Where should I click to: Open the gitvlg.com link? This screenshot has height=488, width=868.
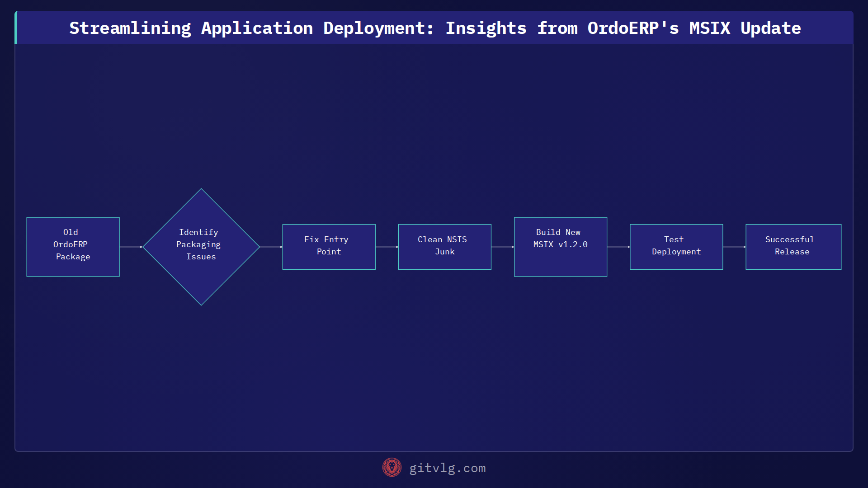tap(447, 468)
